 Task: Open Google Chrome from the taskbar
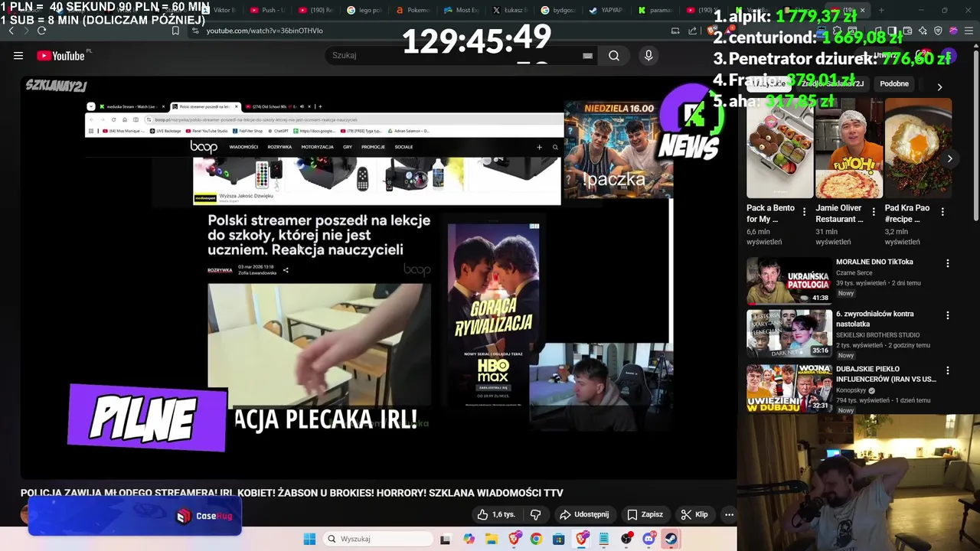point(536,539)
